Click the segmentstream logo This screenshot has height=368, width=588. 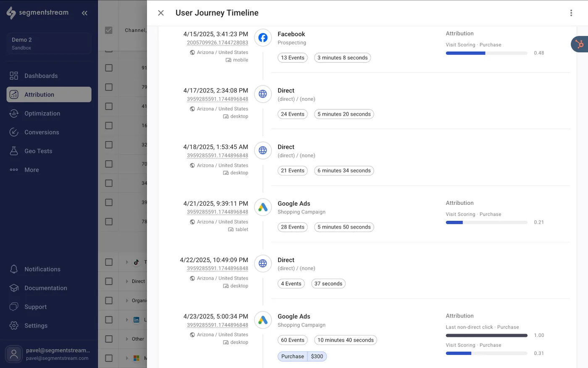38,13
